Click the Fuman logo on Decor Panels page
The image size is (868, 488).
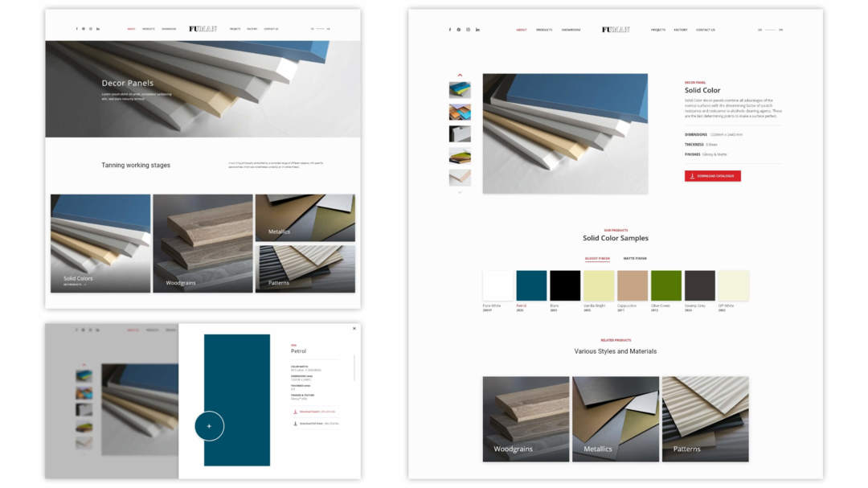203,29
